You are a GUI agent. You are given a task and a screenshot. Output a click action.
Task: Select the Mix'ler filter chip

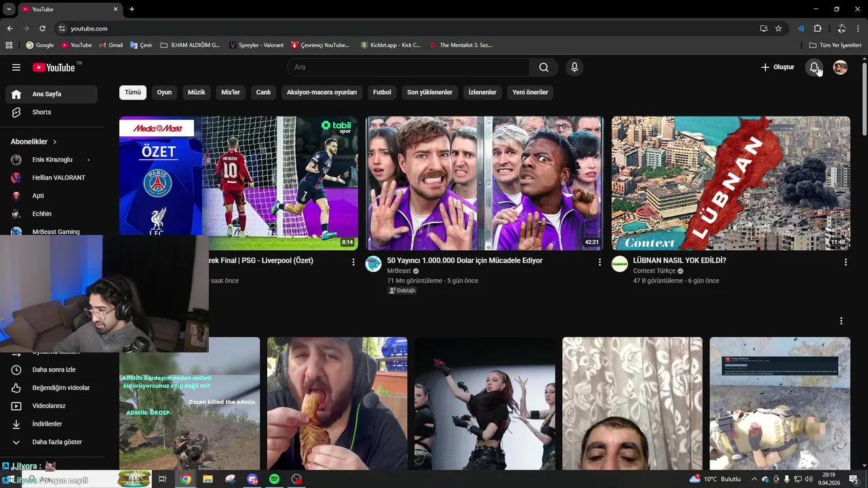pyautogui.click(x=231, y=92)
